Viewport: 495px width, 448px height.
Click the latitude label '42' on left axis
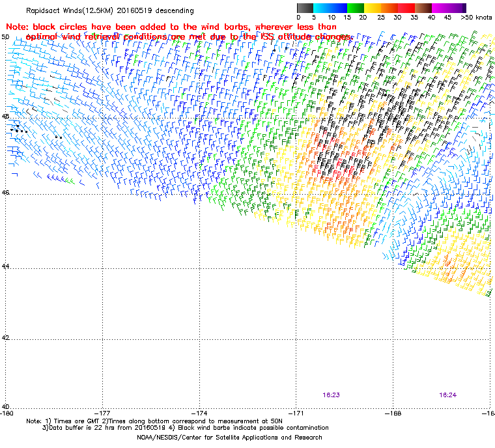click(5, 337)
